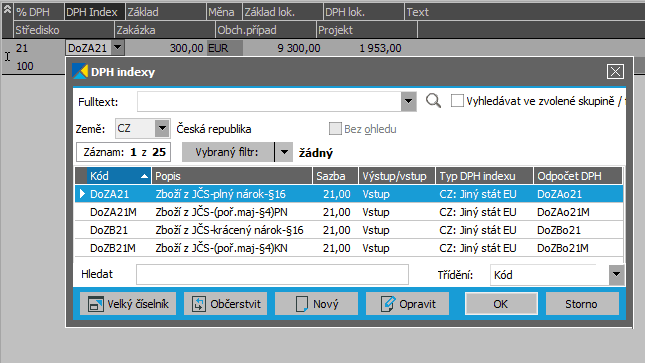Select the DoZB21 row
The height and width of the screenshot is (363, 645).
tap(349, 230)
